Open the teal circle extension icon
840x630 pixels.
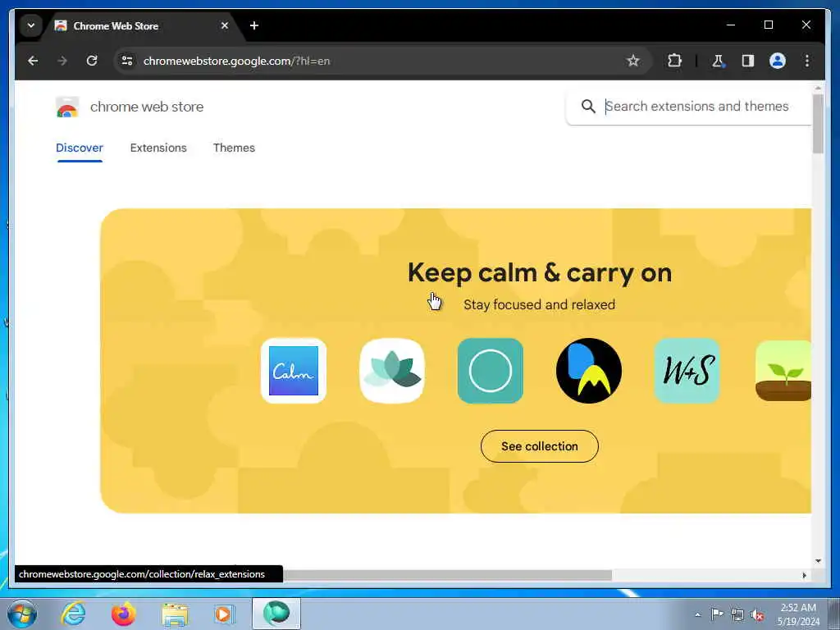[x=491, y=371]
